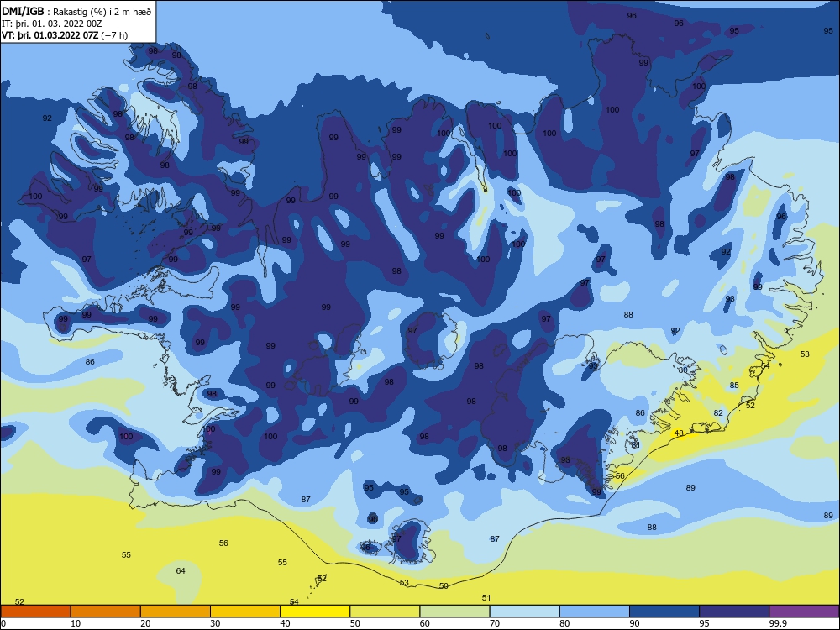Click the dark orange 0–10 legend swatch
840x630 pixels.
coord(35,612)
